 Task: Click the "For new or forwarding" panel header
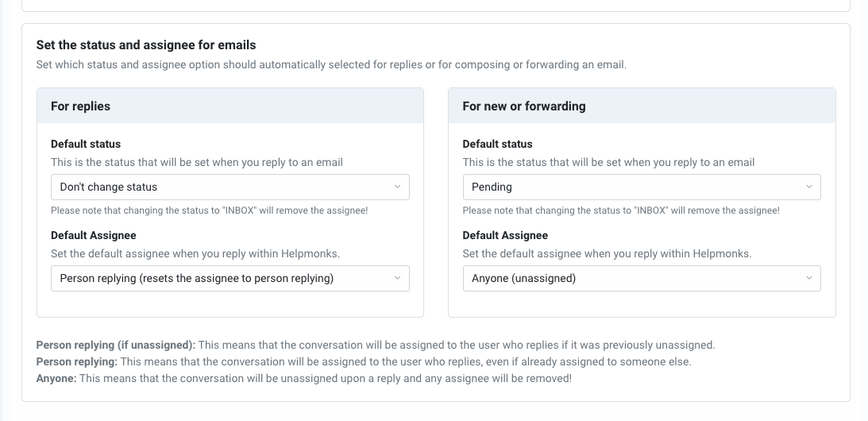click(x=642, y=106)
